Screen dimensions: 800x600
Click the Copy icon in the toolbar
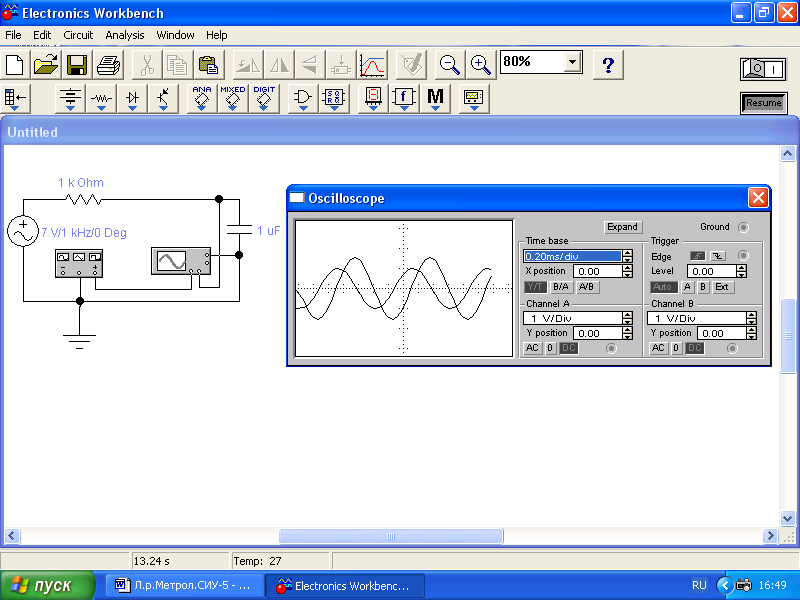point(178,65)
